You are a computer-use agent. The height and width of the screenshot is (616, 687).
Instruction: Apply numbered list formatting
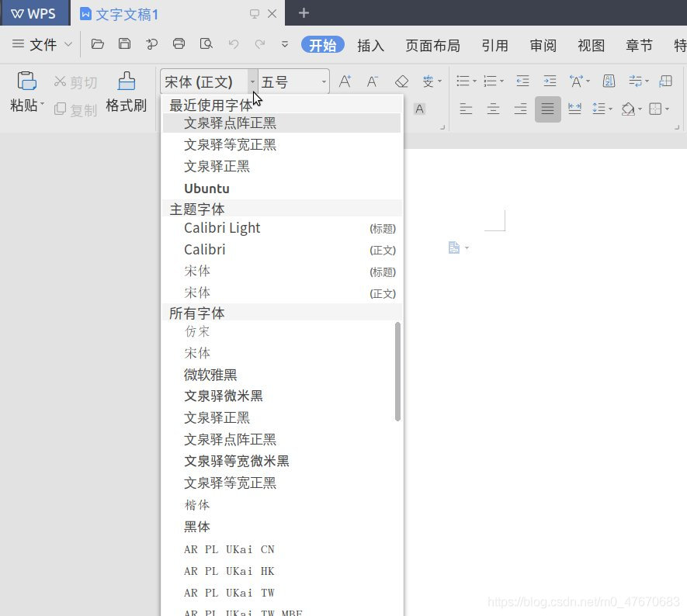(491, 80)
